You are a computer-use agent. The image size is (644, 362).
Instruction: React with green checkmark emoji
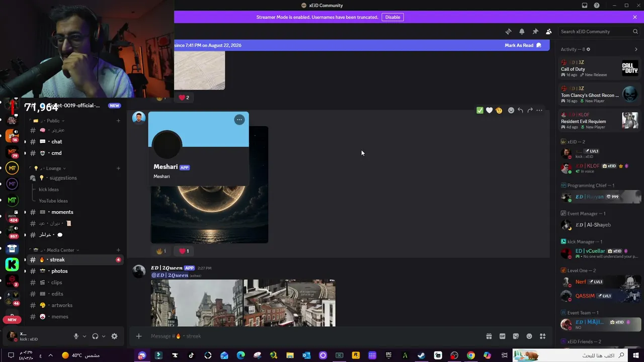click(x=480, y=110)
